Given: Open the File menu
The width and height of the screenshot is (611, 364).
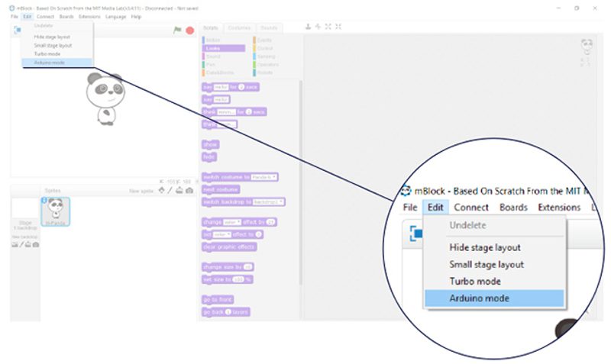Looking at the screenshot, I should point(15,17).
